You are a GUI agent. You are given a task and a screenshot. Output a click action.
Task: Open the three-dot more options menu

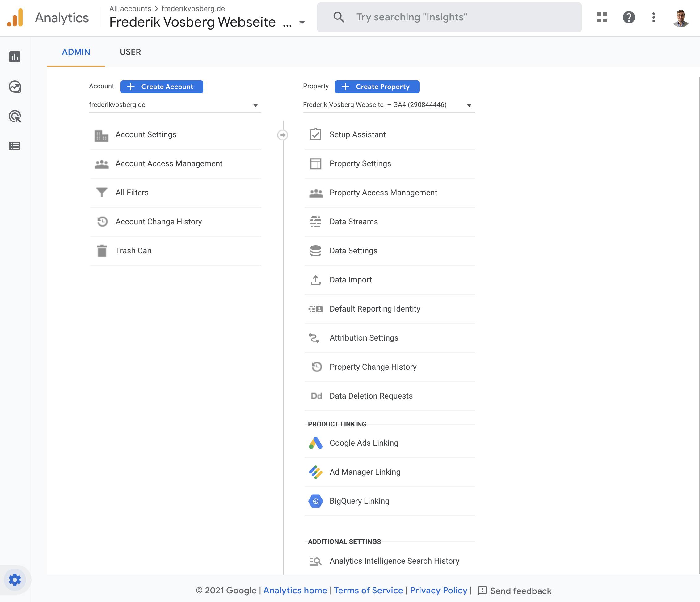pos(654,17)
